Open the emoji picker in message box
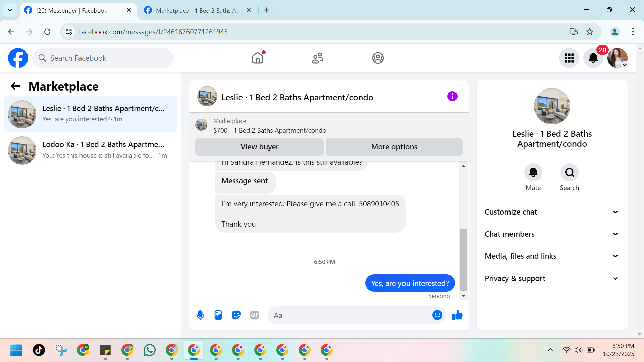 coord(437,315)
